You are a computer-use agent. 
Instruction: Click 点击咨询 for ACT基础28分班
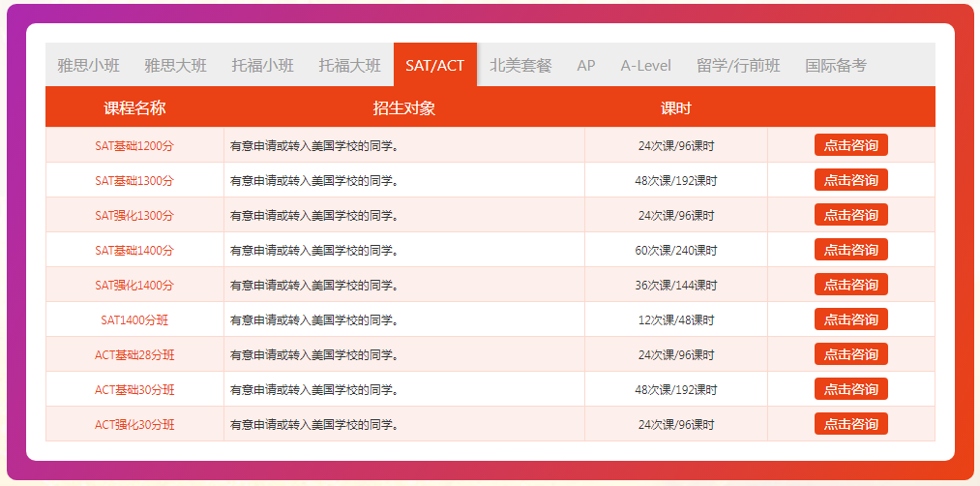click(850, 354)
